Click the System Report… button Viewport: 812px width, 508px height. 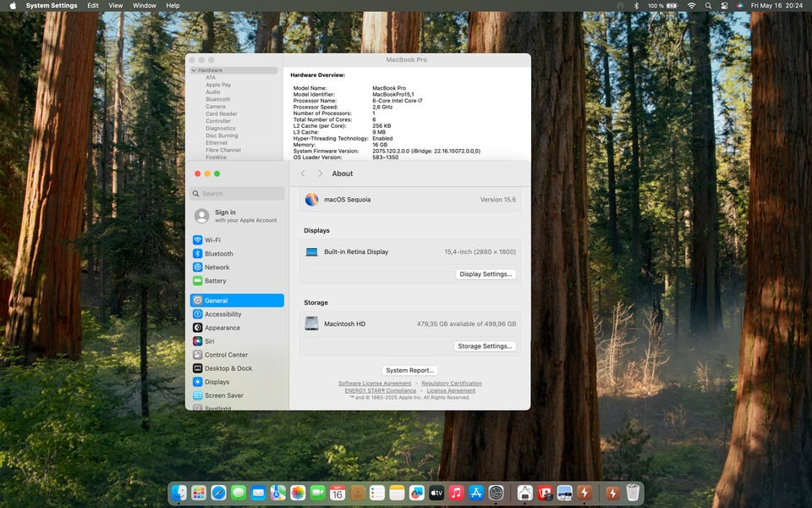coord(409,370)
